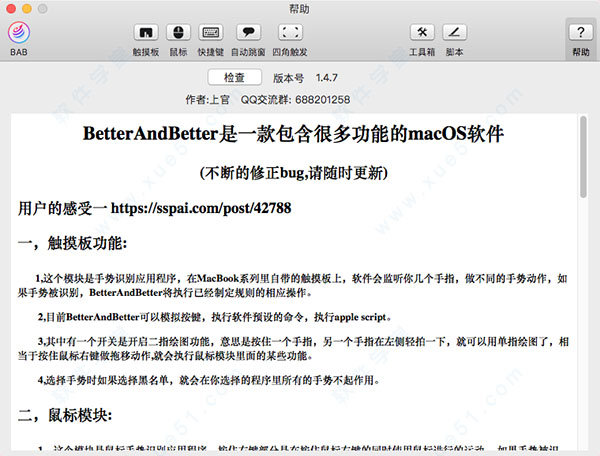Image resolution: width=600 pixels, height=456 pixels.
Task: Click the 作者:上官 author label
Action: click(x=207, y=100)
